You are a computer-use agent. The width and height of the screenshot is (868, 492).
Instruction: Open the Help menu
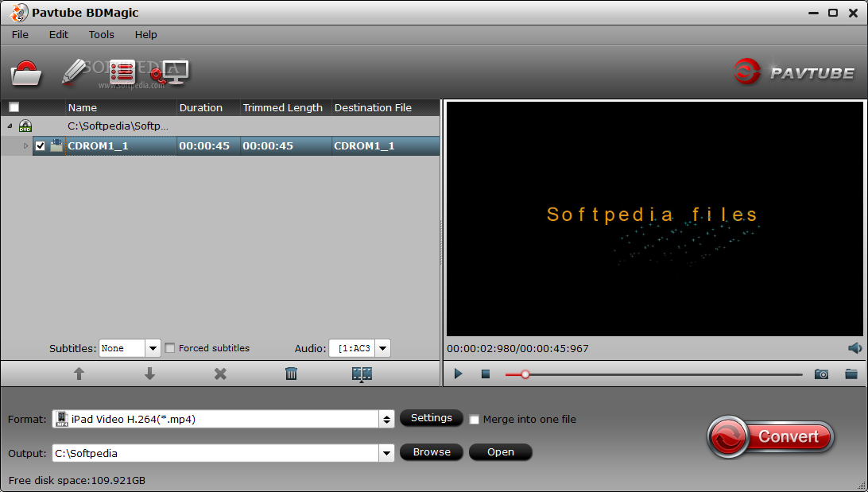[145, 34]
